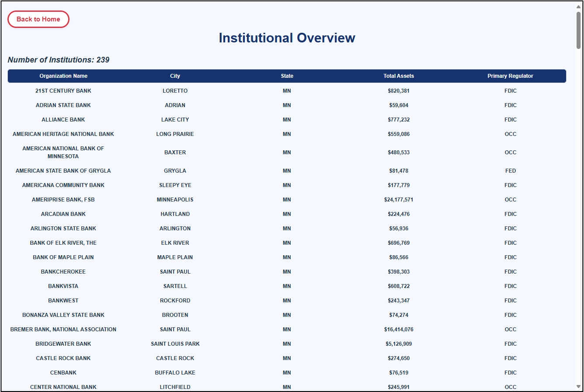Click total assets value $820,381
584x392 pixels.
point(399,91)
